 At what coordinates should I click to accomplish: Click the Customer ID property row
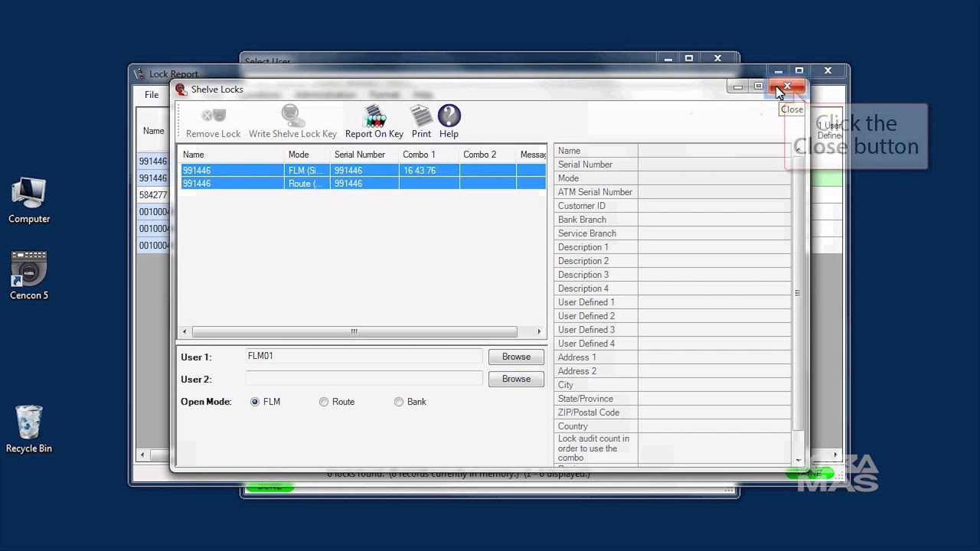coord(672,206)
